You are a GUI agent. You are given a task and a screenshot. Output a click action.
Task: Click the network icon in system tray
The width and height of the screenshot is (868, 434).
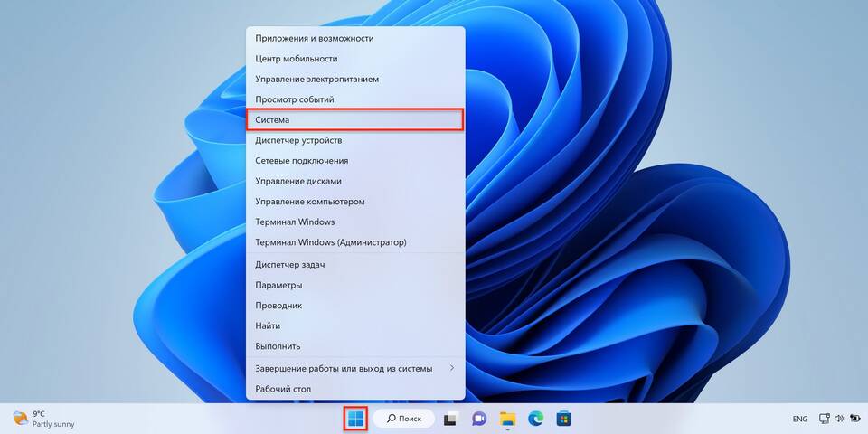point(824,419)
